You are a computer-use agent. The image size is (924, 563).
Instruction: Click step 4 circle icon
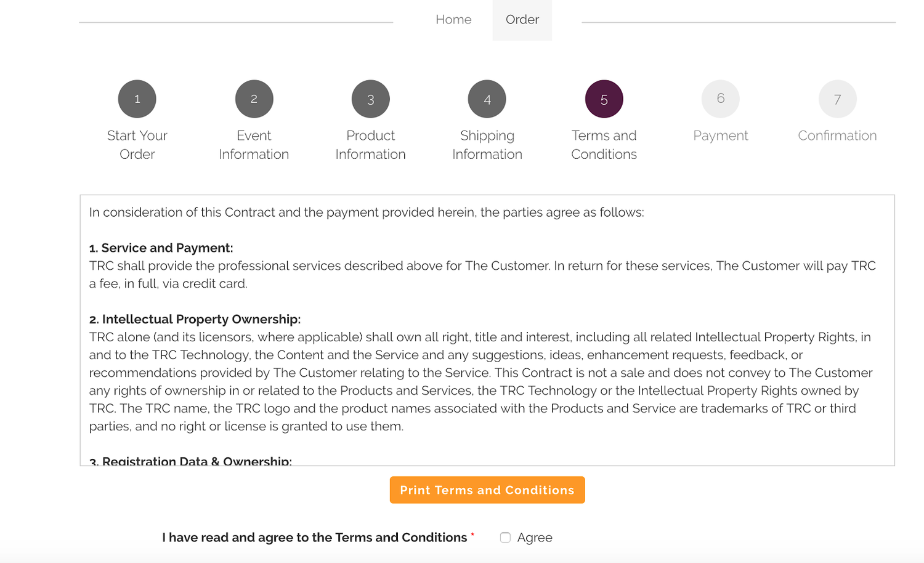pyautogui.click(x=487, y=99)
